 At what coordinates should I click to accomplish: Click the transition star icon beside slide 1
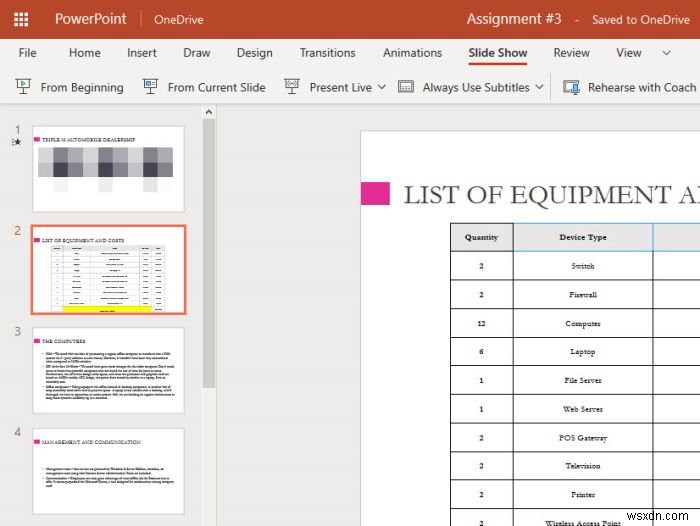coord(17,142)
